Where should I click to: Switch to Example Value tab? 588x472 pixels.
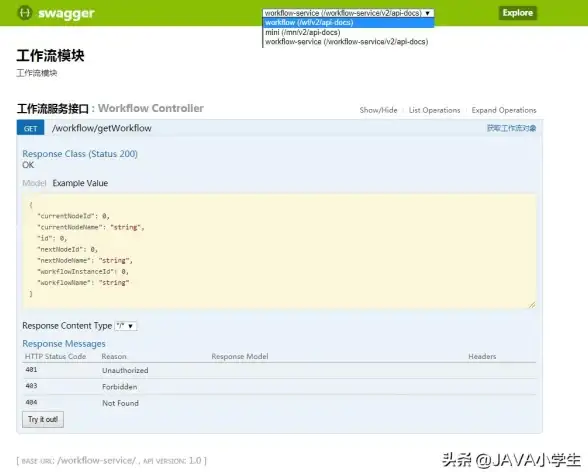[80, 183]
